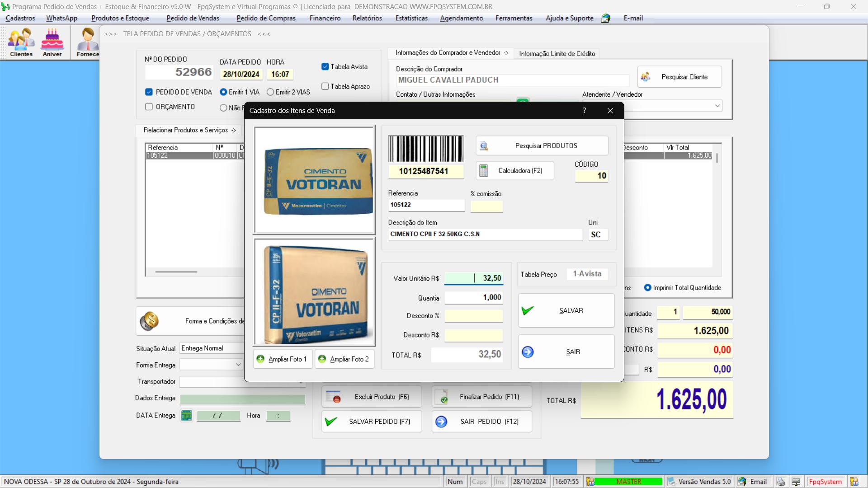Click the magnifier icon on Pesquisar PRODUTOS
This screenshot has height=488, width=868.
(484, 146)
